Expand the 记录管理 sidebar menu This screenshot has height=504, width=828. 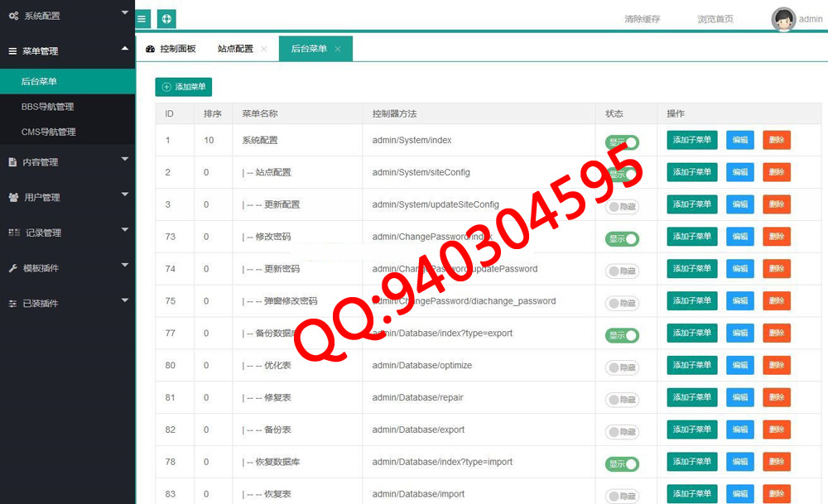click(66, 233)
